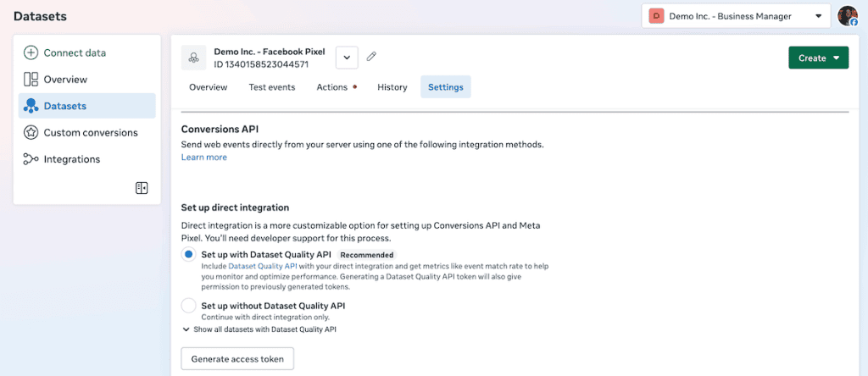Click the Custom conversions star icon
This screenshot has width=868, height=376.
[31, 133]
